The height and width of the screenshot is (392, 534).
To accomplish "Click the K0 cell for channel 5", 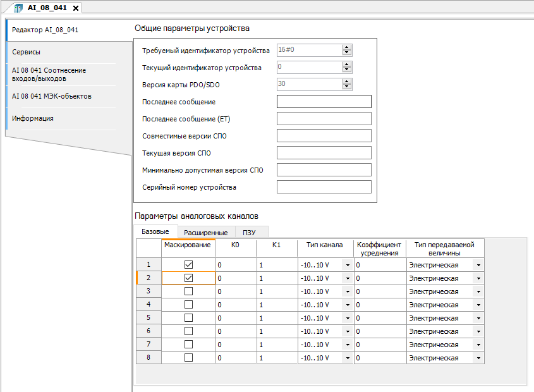I will coord(235,318).
